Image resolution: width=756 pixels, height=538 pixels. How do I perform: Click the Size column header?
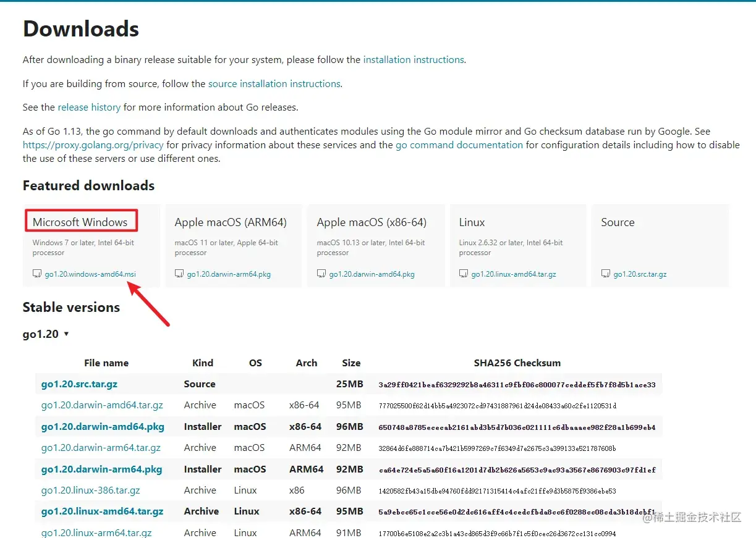(x=351, y=363)
